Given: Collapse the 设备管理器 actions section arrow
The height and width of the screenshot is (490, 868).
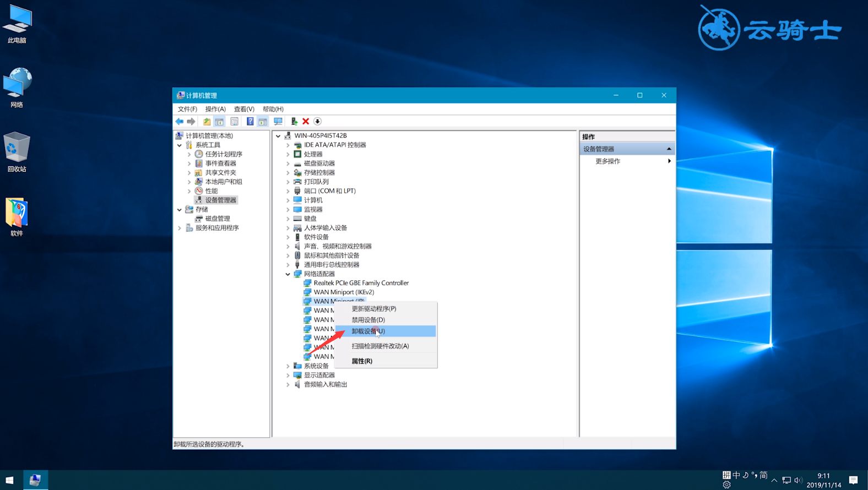Looking at the screenshot, I should 669,149.
